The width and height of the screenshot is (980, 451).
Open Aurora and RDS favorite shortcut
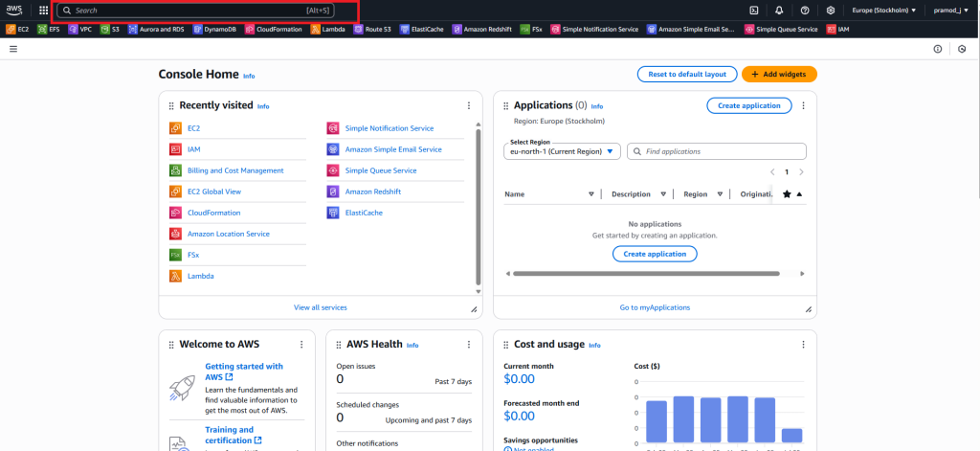click(x=156, y=29)
